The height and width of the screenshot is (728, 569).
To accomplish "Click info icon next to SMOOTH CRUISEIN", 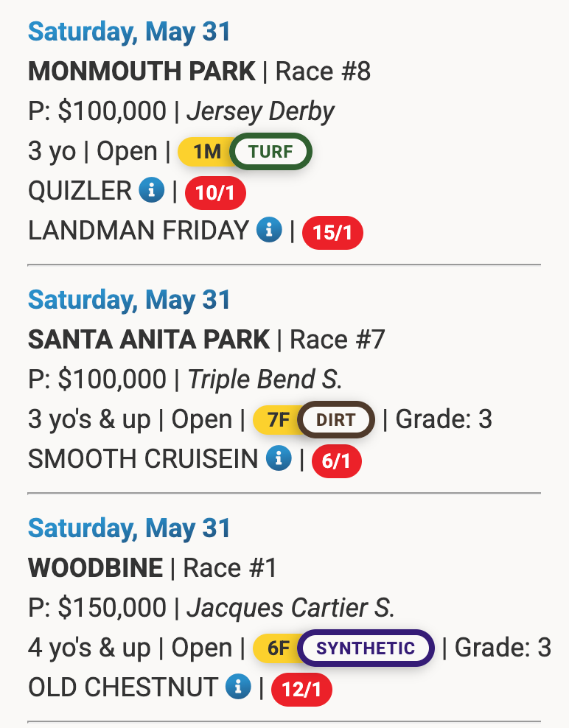I will [279, 458].
